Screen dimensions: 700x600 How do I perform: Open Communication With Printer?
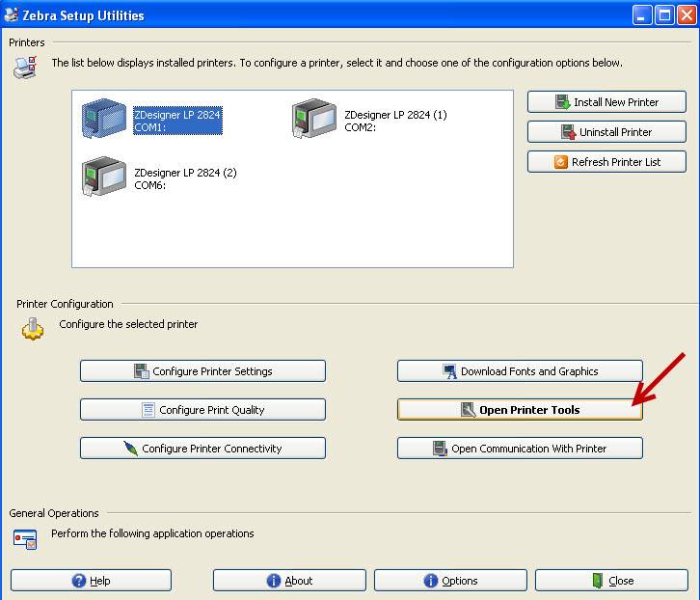520,449
